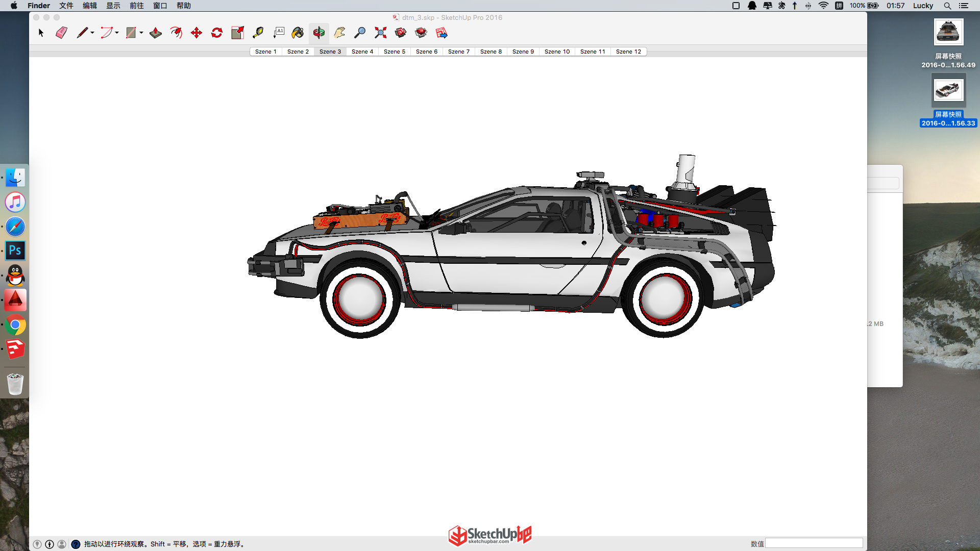Open the Szene 12 scene tab
980x551 pixels.
[628, 52]
